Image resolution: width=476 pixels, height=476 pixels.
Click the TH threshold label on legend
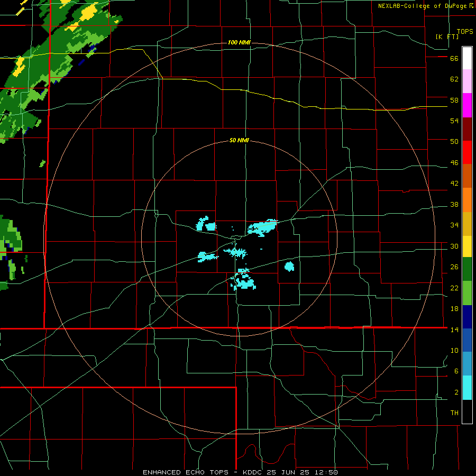point(454,413)
